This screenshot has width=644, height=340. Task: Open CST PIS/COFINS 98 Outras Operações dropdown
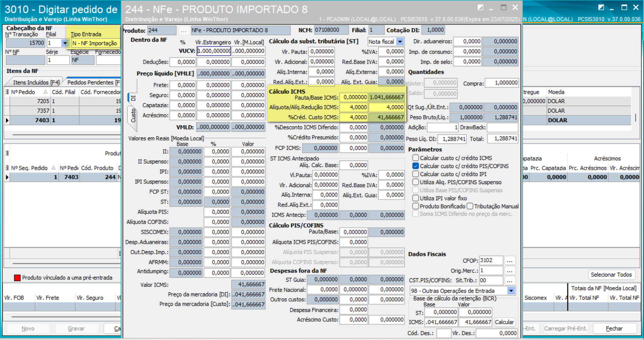coord(511,291)
